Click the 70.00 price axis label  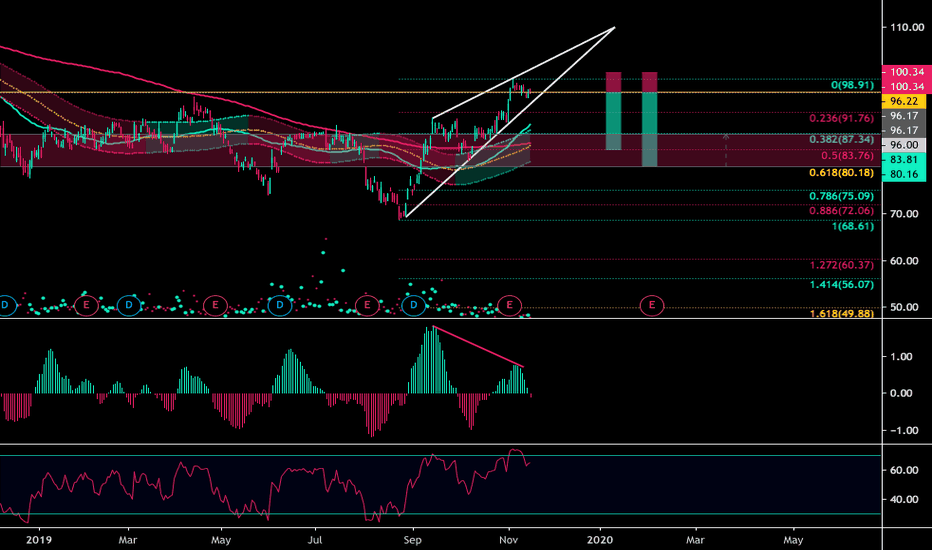pyautogui.click(x=904, y=213)
